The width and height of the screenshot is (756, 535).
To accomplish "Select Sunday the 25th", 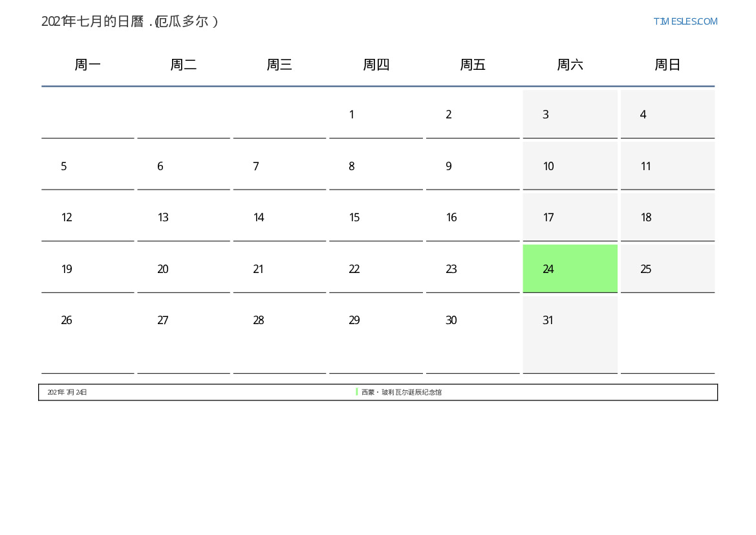I will 645,269.
